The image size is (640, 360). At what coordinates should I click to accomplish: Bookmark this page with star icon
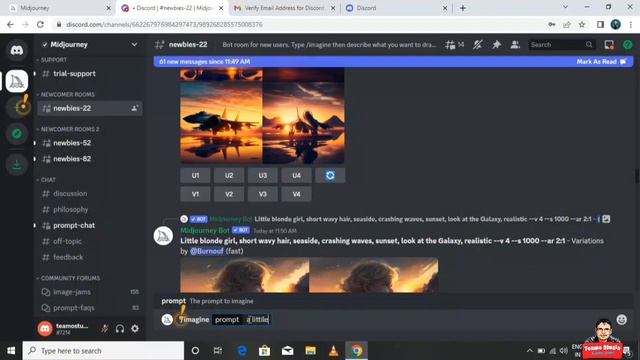(582, 24)
